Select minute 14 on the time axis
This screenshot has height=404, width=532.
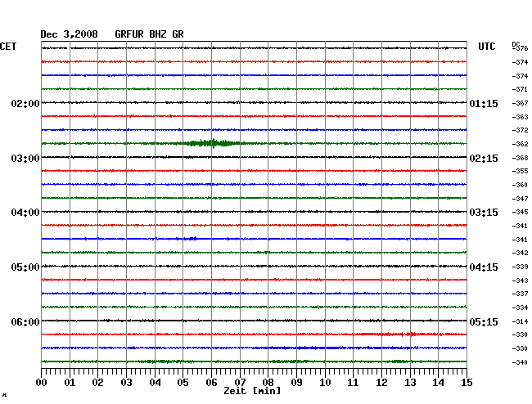tap(438, 383)
